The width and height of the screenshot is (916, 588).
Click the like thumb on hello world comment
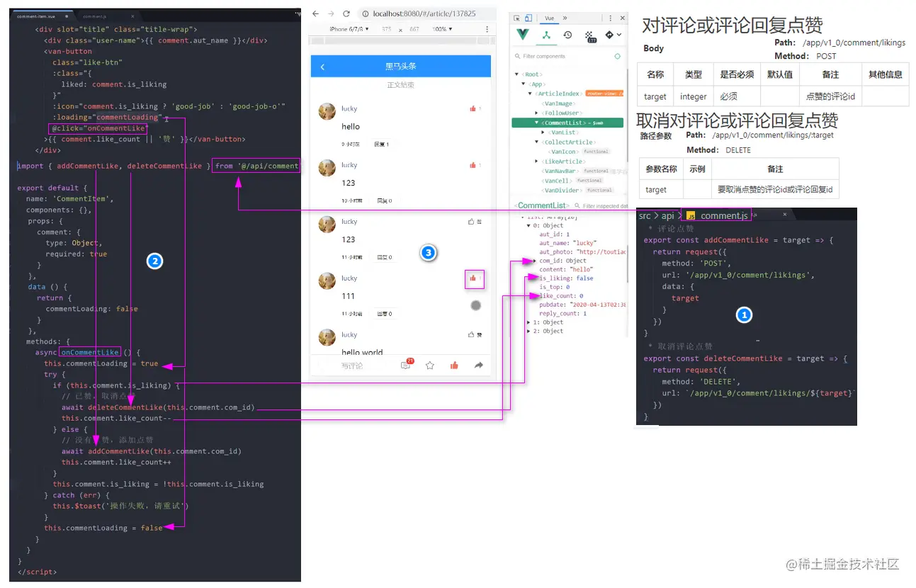click(472, 334)
